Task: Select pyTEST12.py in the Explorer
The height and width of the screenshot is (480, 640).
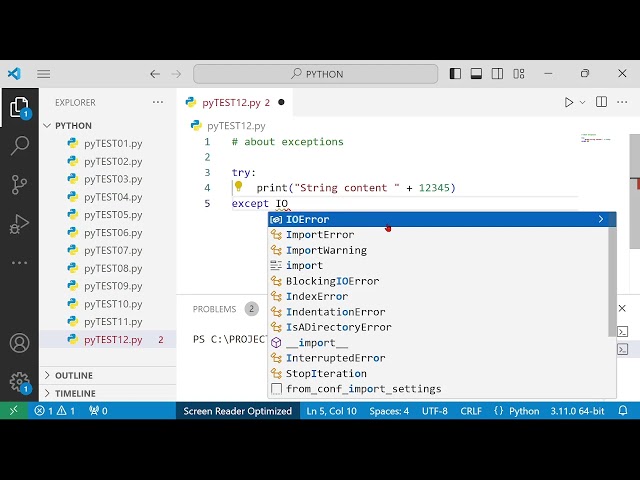Action: pyautogui.click(x=108, y=340)
